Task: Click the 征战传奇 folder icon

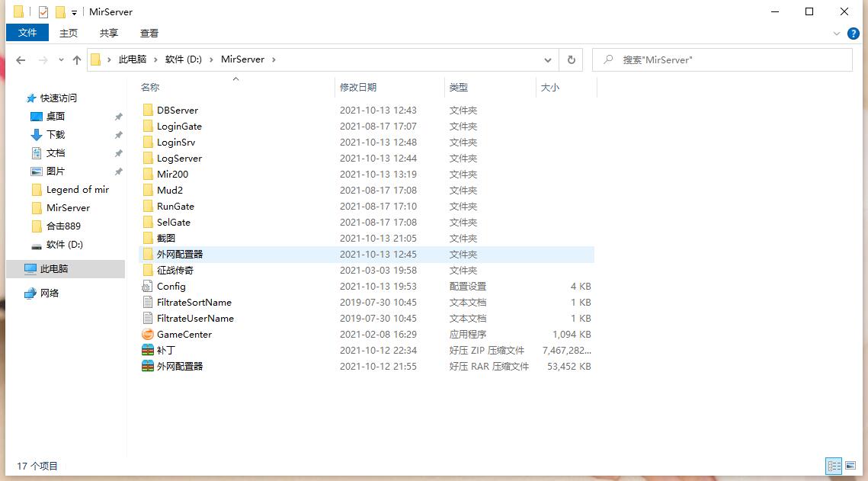Action: click(x=147, y=270)
